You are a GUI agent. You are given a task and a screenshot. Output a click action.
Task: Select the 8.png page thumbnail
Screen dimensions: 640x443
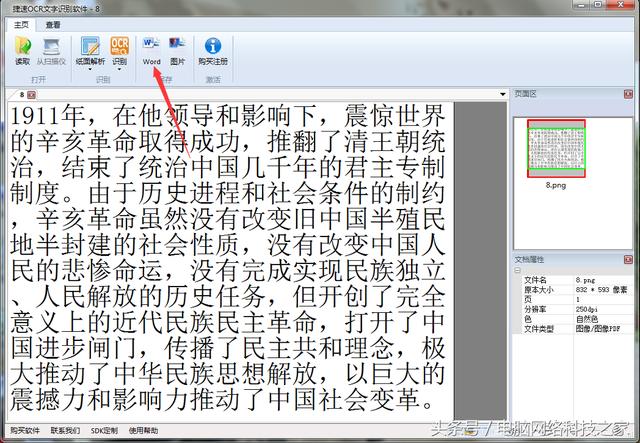[x=556, y=146]
